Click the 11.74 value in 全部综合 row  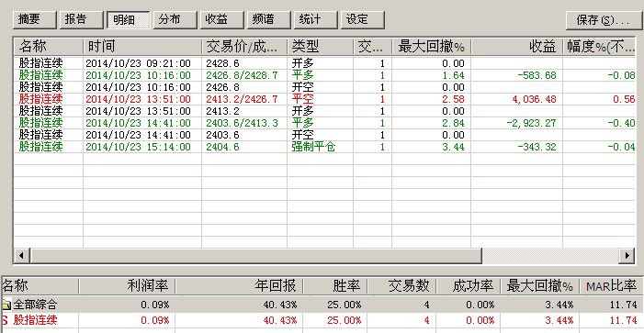pos(625,305)
